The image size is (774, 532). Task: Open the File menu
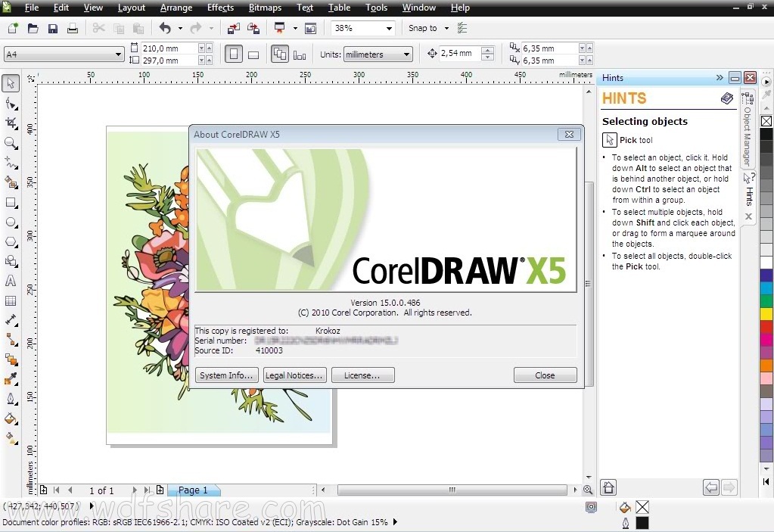[32, 8]
